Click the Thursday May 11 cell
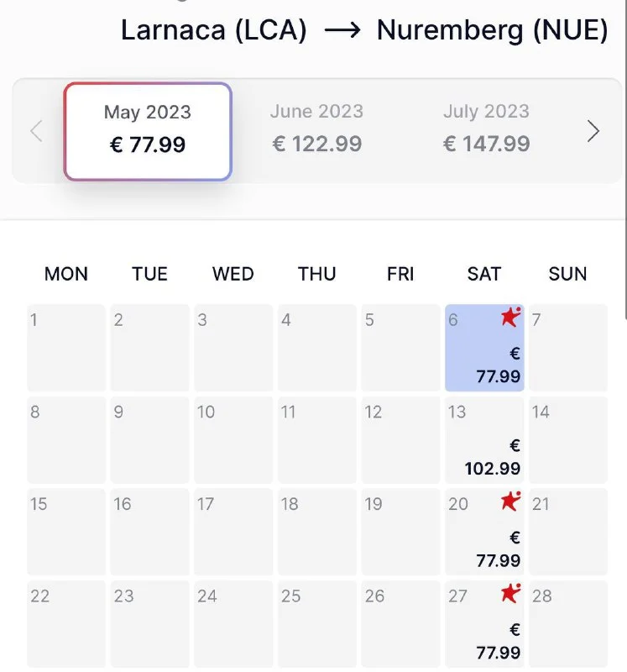The width and height of the screenshot is (627, 672). click(x=316, y=440)
